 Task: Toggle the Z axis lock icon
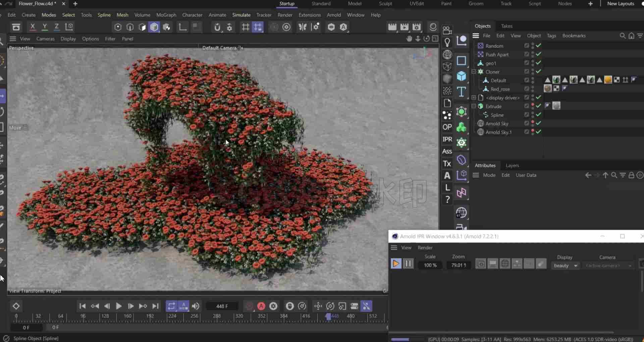click(x=57, y=27)
